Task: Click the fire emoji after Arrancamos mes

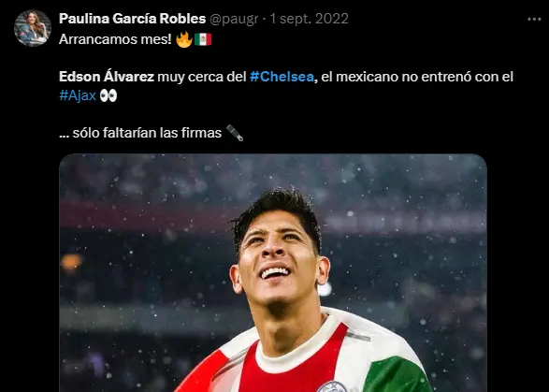Action: point(184,39)
